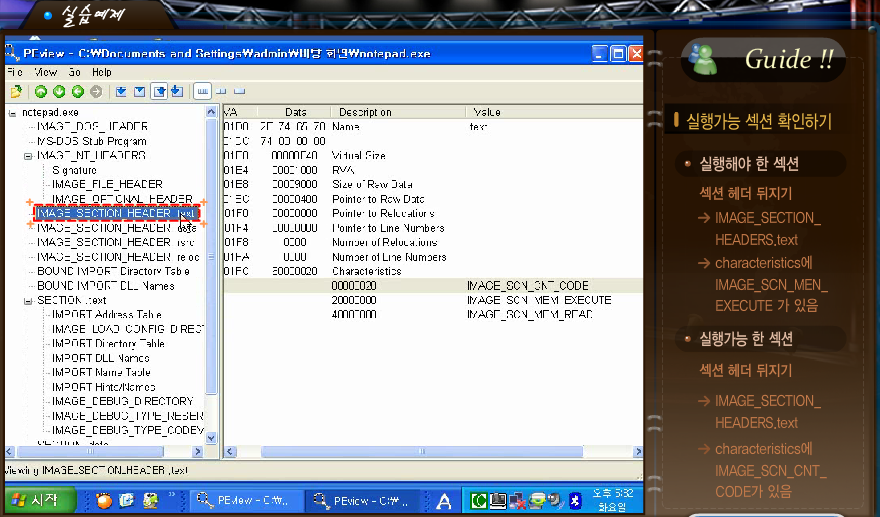Select MS-DOS Stub Program in the tree

point(91,141)
